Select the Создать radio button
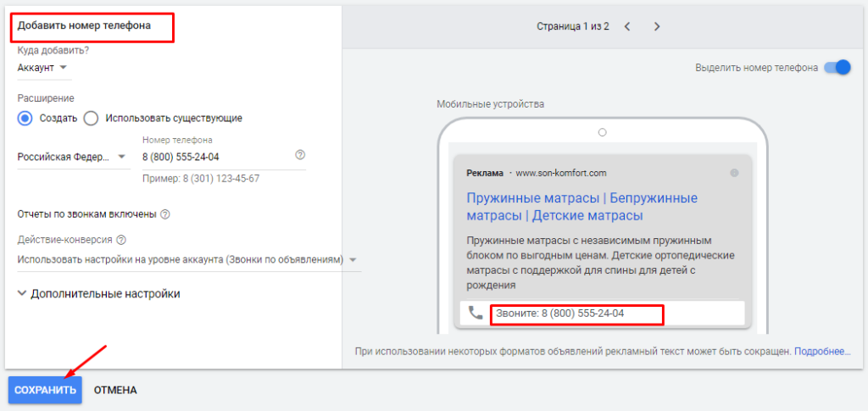Screen dimensions: 868x411 coord(25,118)
